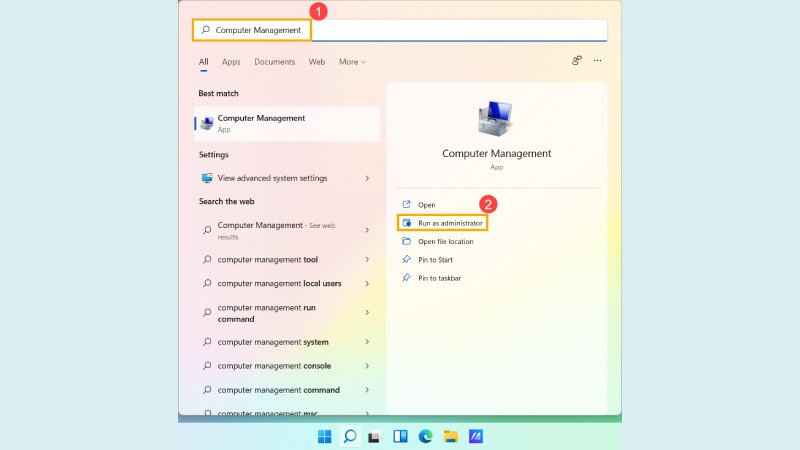800x450 pixels.
Task: Open Widgets from taskbar
Action: (400, 436)
